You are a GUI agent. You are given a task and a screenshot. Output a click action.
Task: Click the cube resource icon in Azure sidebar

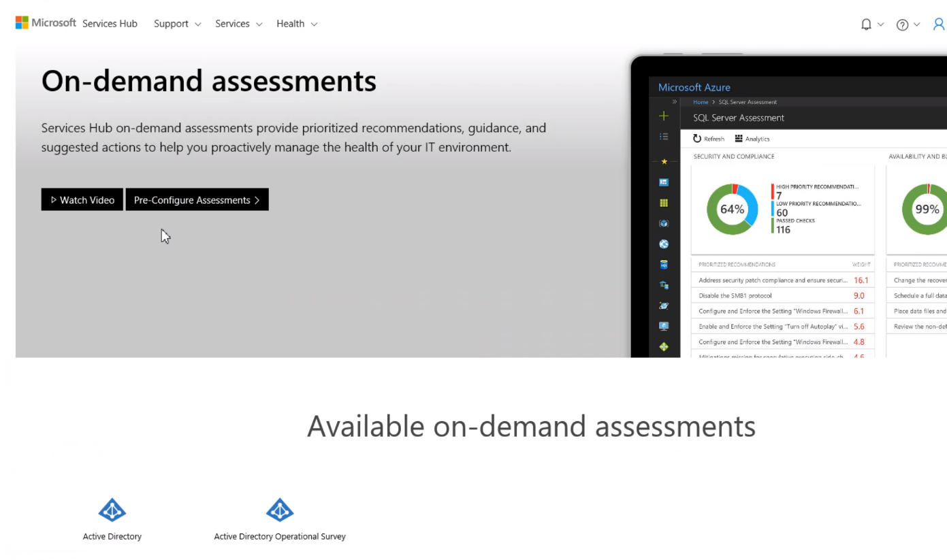point(664,223)
